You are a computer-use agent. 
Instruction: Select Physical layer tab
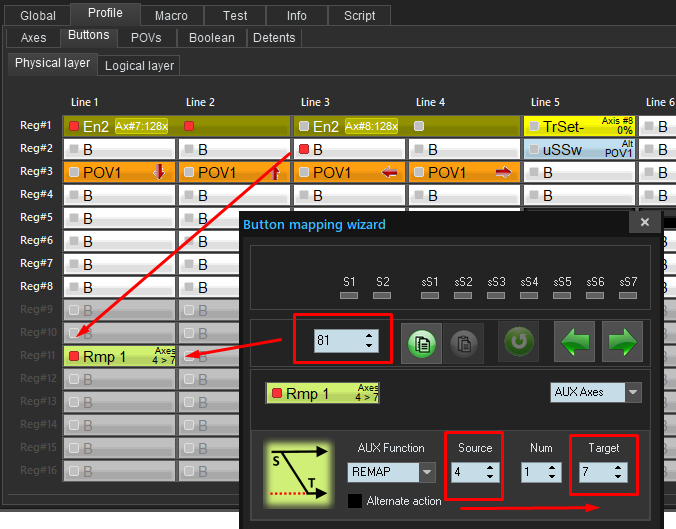click(x=53, y=63)
